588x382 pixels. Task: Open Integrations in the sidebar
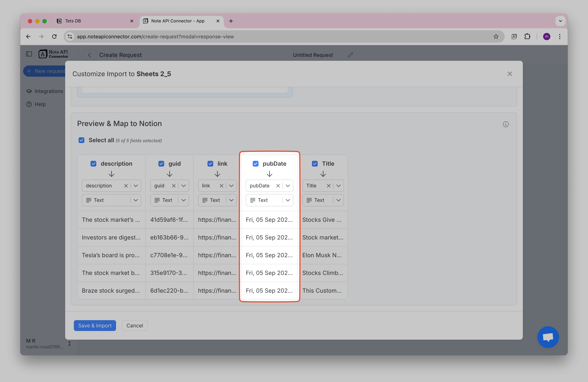pyautogui.click(x=49, y=91)
